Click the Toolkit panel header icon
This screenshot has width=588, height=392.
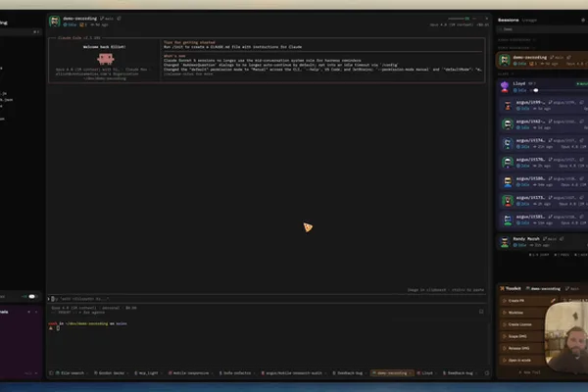click(x=502, y=288)
